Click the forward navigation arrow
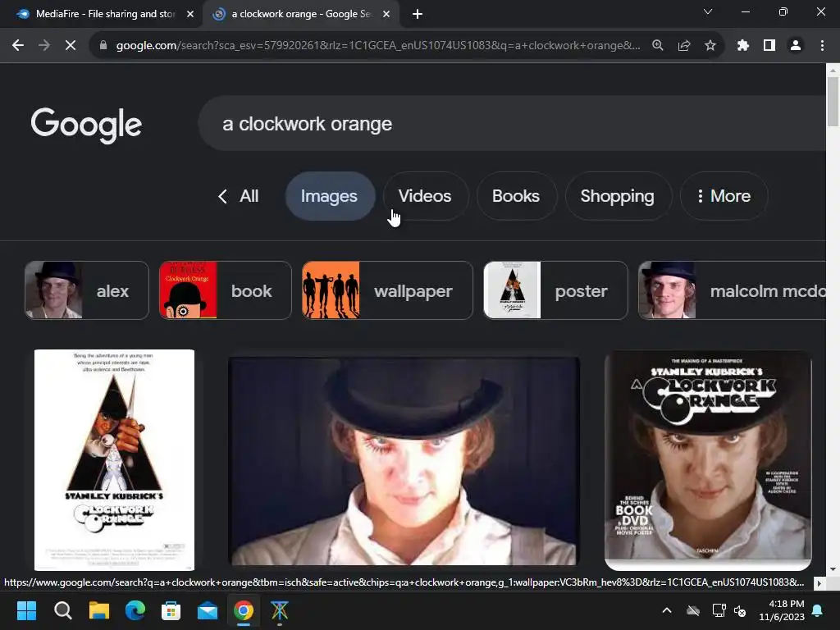Image resolution: width=840 pixels, height=630 pixels. (x=44, y=46)
